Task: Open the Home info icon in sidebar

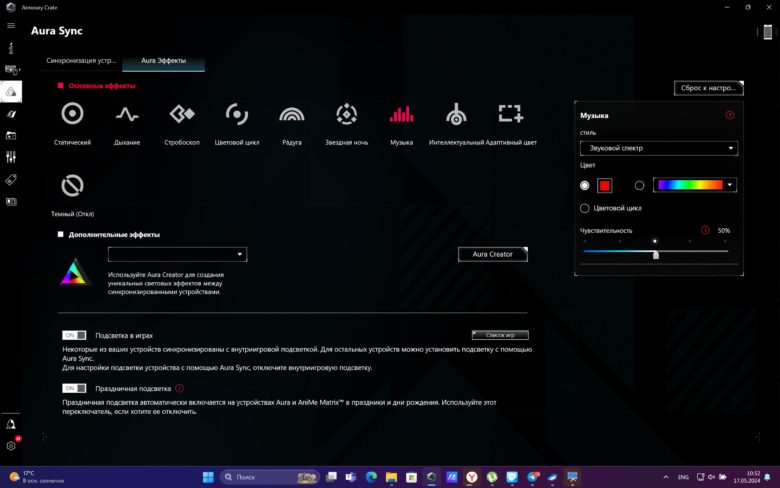Action: point(11,48)
